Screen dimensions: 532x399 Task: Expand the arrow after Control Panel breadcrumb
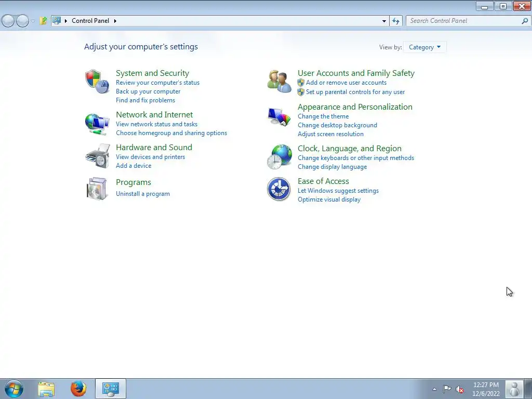coord(115,21)
